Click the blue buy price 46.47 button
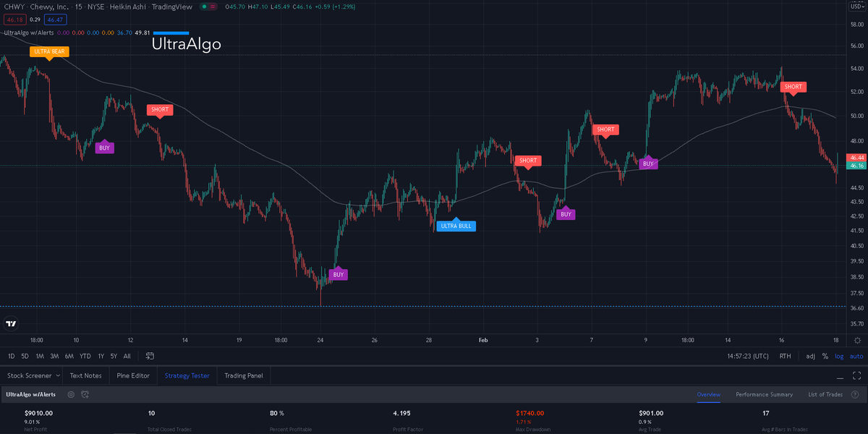868x434 pixels. point(55,20)
